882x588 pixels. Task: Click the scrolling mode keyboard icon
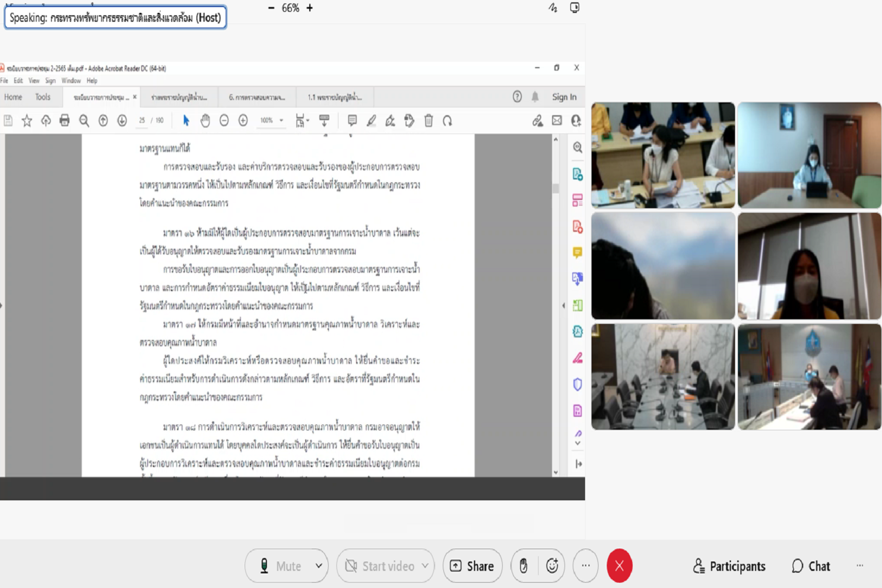(324, 121)
